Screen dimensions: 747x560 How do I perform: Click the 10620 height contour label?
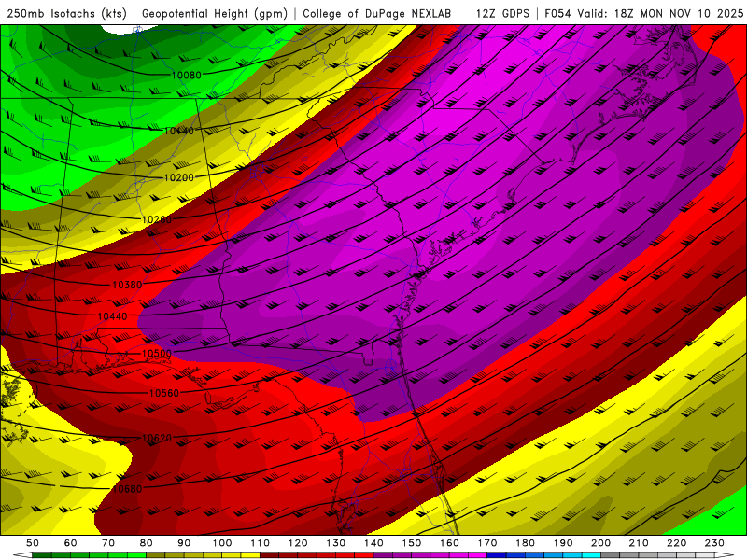coord(157,438)
